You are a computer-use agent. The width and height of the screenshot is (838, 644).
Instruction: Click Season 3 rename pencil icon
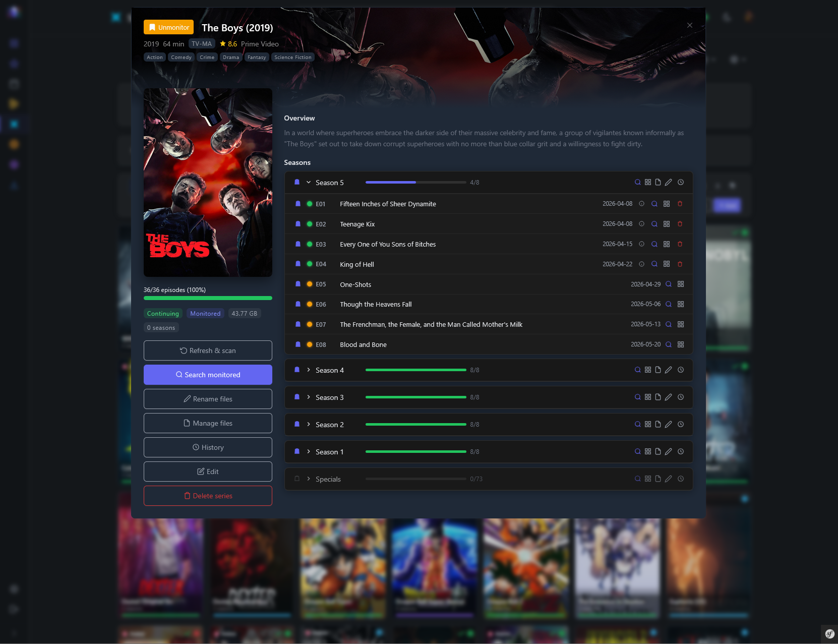tap(669, 397)
